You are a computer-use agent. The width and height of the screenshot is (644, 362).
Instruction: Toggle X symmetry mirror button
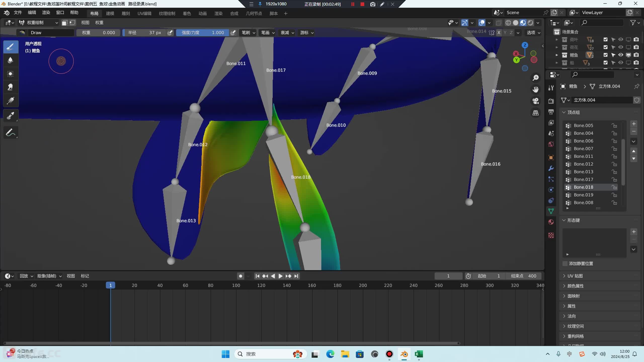[499, 33]
